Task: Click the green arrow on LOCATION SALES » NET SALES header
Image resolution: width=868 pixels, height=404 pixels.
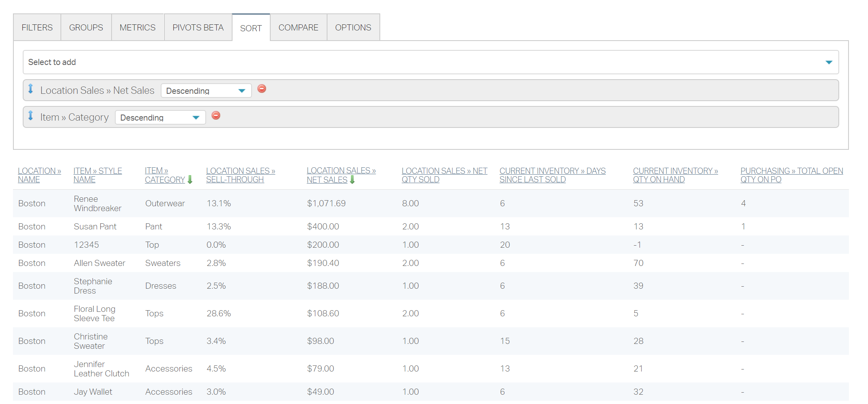Action: coord(352,179)
